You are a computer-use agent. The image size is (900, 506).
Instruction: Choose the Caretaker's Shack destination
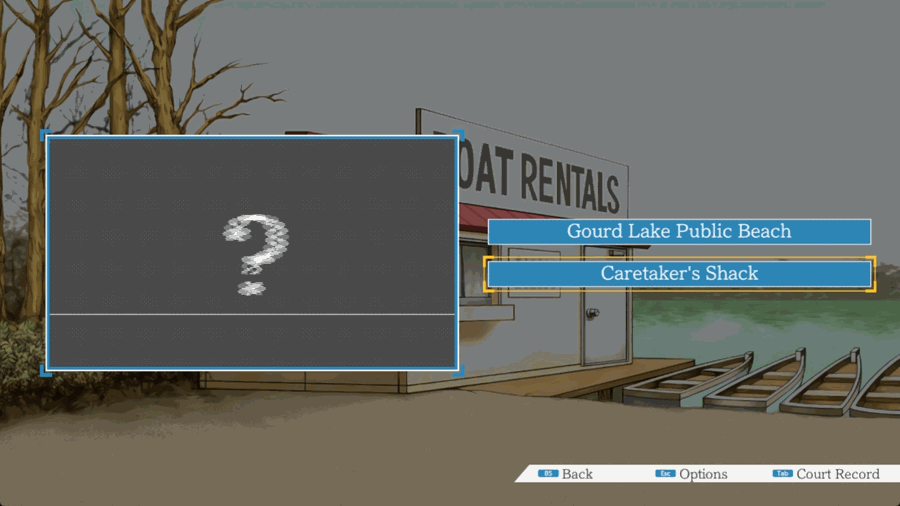click(x=679, y=274)
